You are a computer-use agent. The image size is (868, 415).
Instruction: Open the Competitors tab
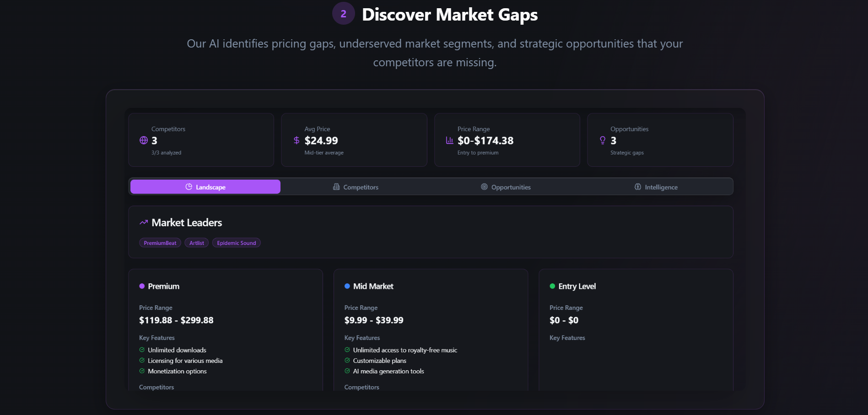coord(356,187)
